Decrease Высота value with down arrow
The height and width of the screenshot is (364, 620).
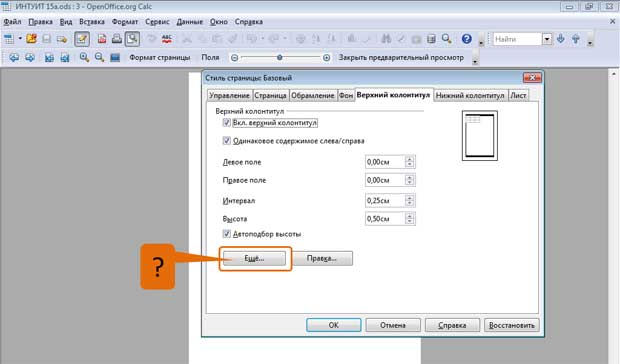pyautogui.click(x=410, y=221)
